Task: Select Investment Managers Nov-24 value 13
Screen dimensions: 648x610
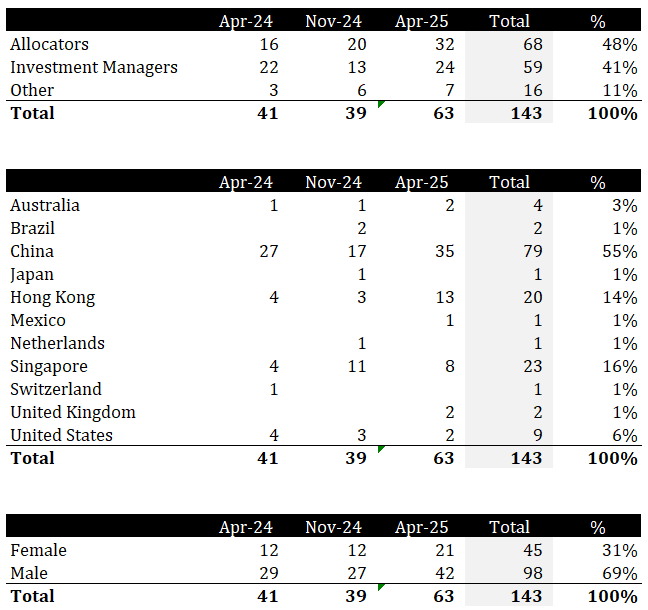Action: 357,67
